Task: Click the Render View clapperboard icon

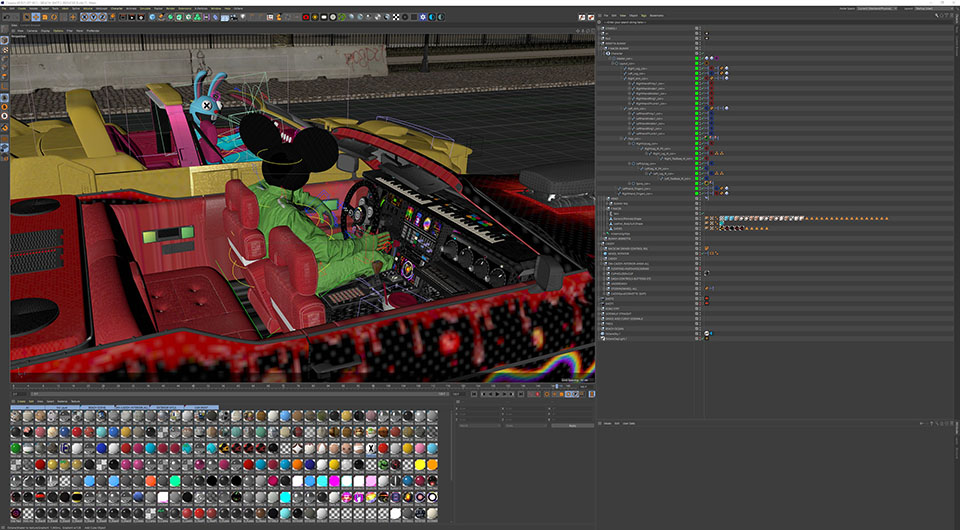Action: click(122, 17)
